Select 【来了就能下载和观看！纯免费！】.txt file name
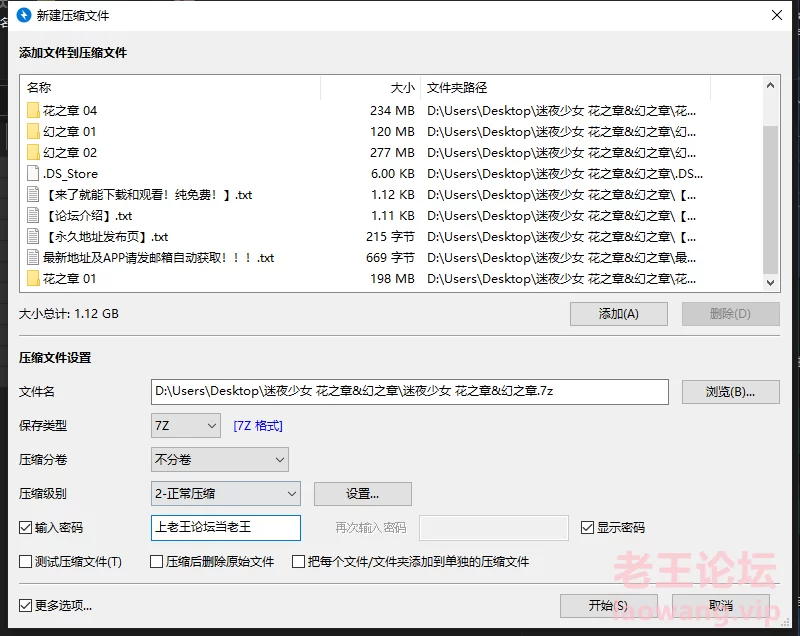 coord(148,195)
